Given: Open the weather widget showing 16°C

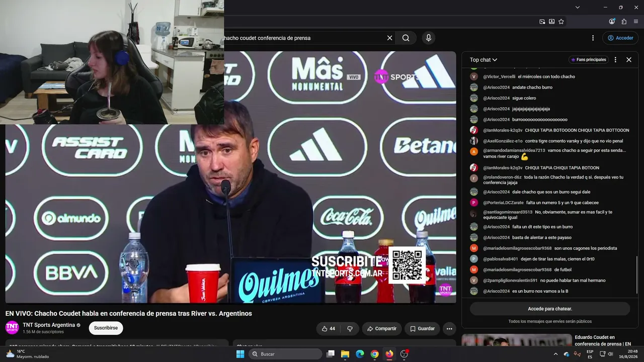Looking at the screenshot, I should click(x=28, y=354).
